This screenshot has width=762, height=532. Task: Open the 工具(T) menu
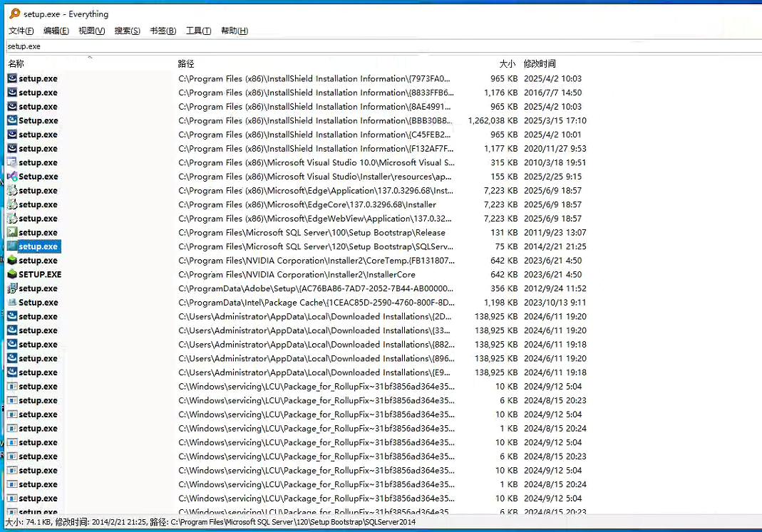coord(198,31)
